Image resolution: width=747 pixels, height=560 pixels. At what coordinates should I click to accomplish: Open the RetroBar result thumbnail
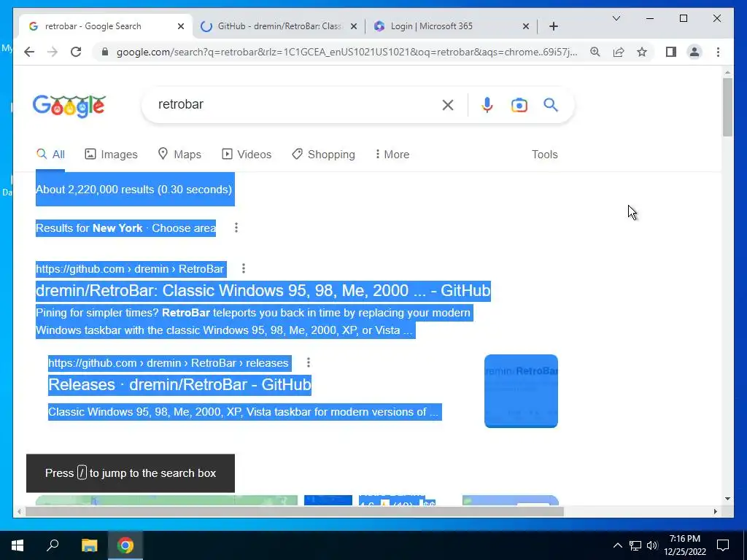521,391
